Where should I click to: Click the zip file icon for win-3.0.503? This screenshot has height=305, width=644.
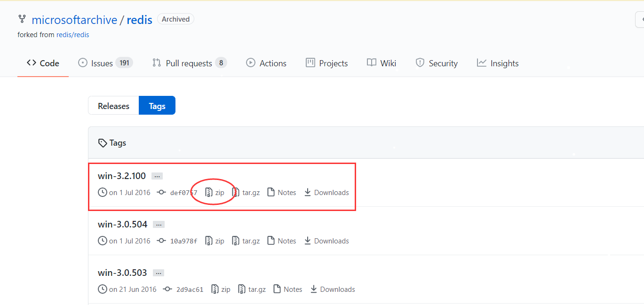click(215, 289)
